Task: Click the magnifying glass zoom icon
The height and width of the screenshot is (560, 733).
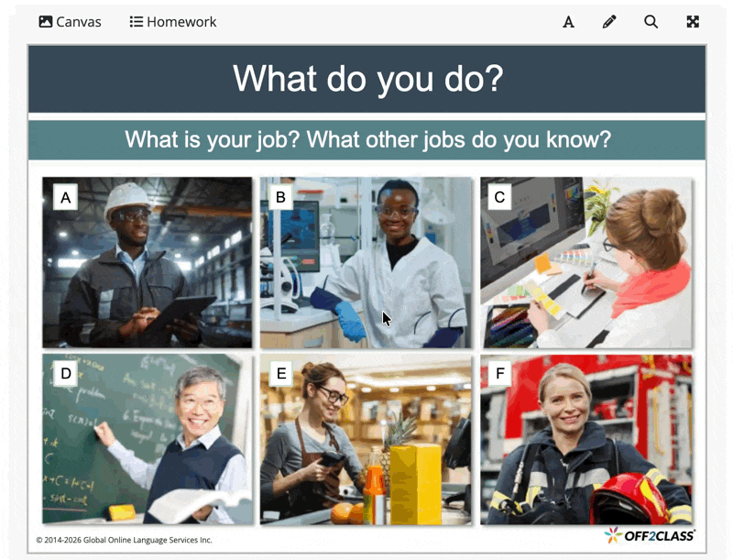Action: click(651, 22)
